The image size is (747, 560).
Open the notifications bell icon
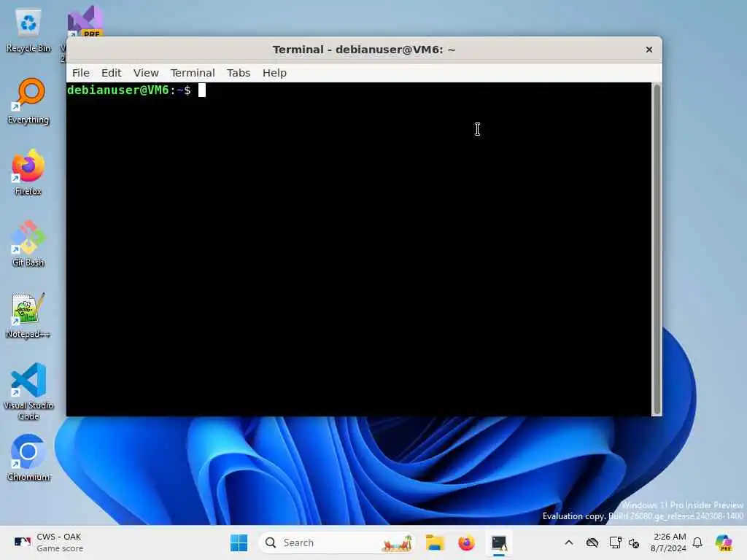pyautogui.click(x=697, y=542)
